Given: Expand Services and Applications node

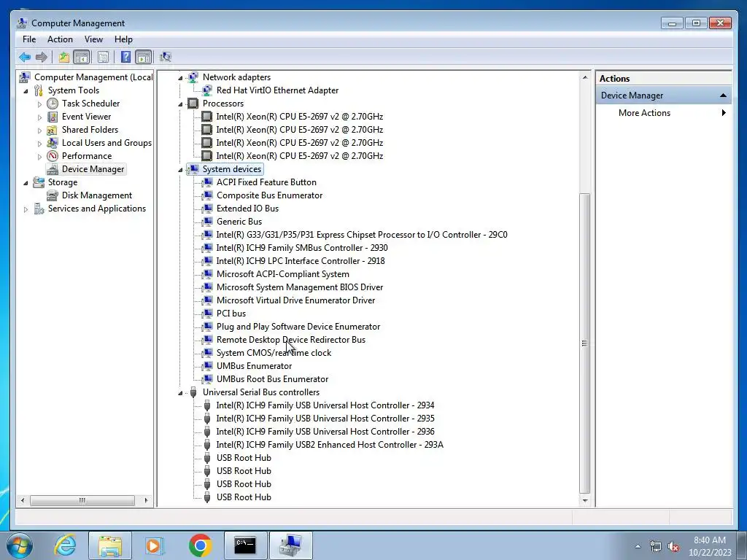Looking at the screenshot, I should (x=26, y=209).
